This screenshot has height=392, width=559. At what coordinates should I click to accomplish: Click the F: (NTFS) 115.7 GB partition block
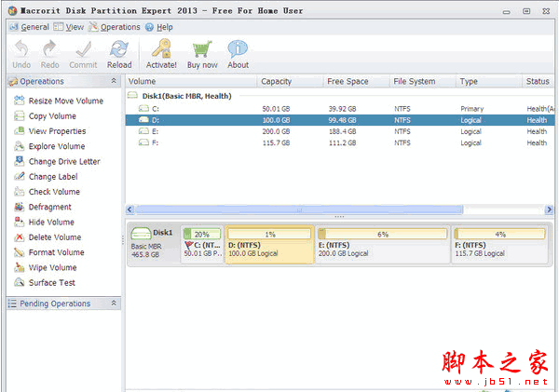point(499,245)
